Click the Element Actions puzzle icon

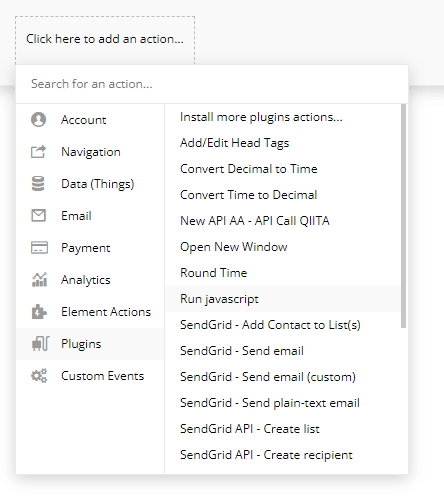point(39,312)
